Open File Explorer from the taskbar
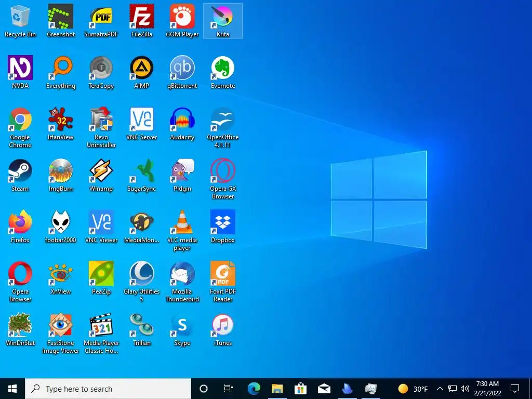The height and width of the screenshot is (399, 532). (x=277, y=389)
